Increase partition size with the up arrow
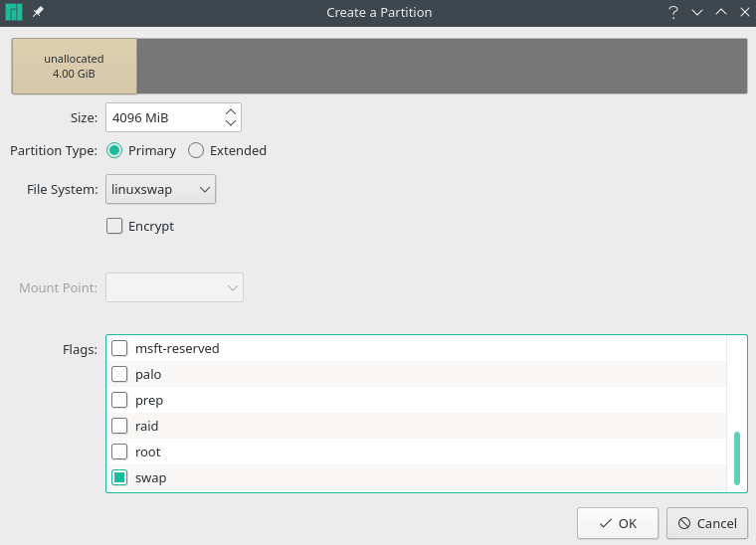The width and height of the screenshot is (756, 545). [x=231, y=111]
